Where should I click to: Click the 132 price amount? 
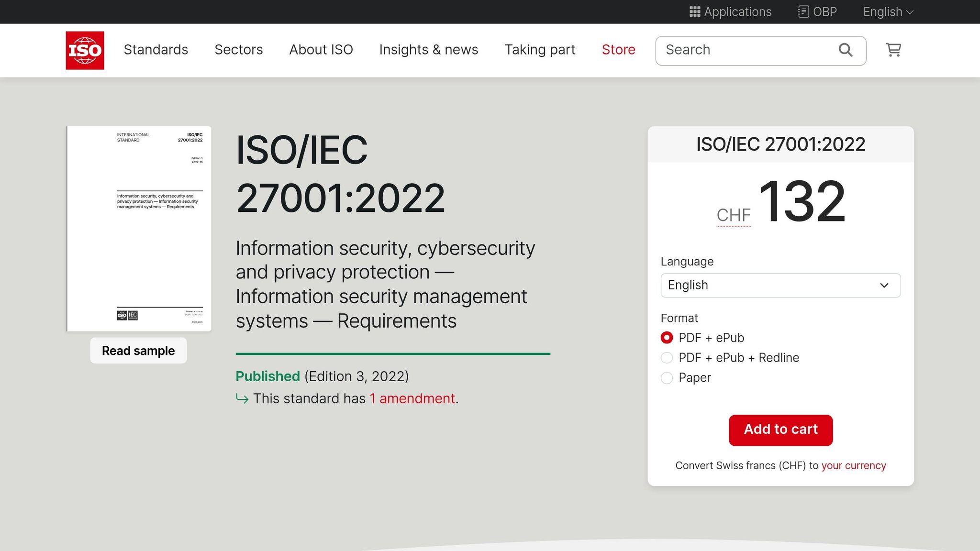point(802,201)
